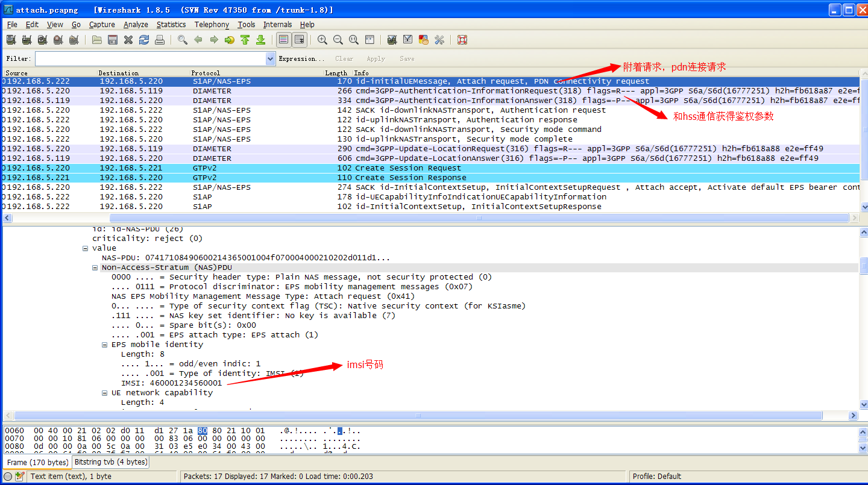Open expert info status bar indicator
Image resolution: width=868 pixels, height=485 pixels.
8,477
